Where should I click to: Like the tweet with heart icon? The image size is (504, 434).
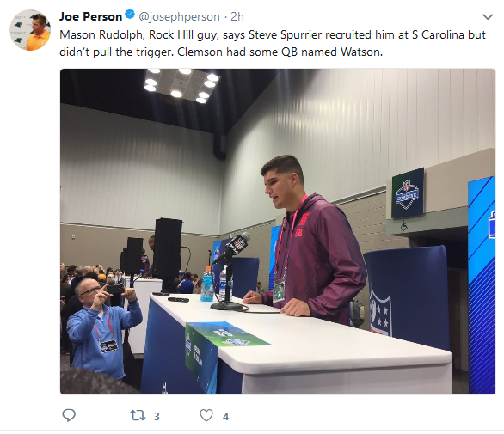point(206,415)
